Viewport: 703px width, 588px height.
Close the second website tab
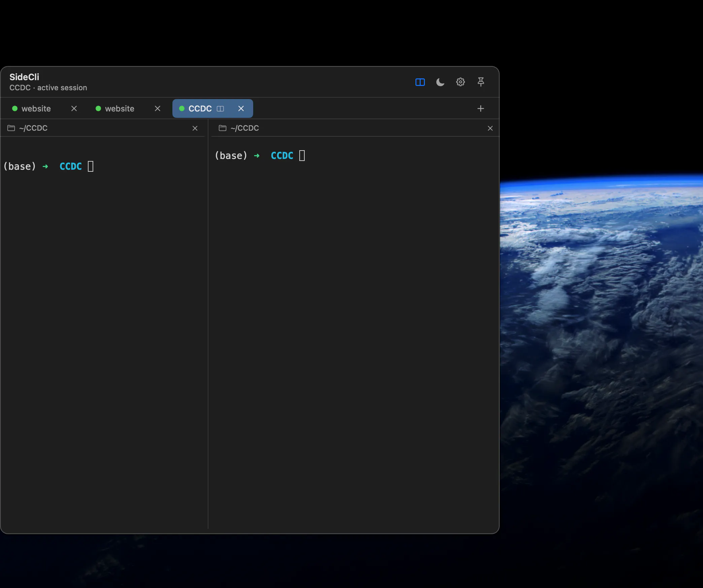(x=158, y=108)
